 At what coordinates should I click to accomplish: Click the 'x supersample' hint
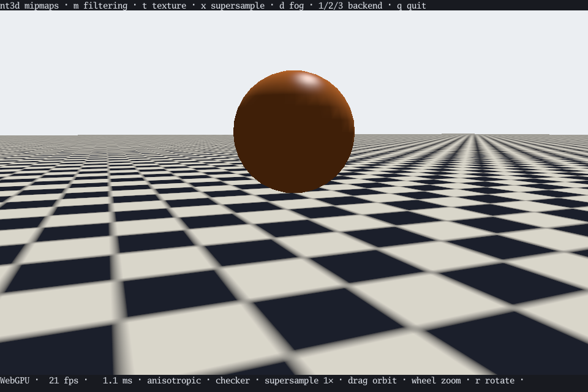233,6
